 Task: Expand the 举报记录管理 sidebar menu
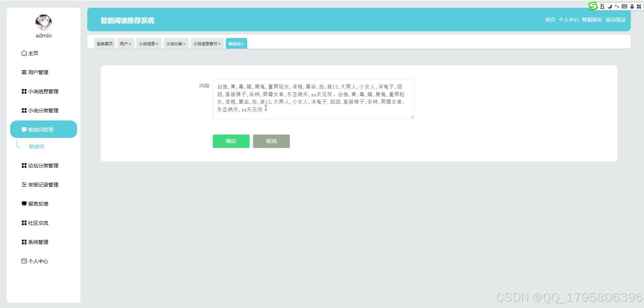[x=44, y=185]
